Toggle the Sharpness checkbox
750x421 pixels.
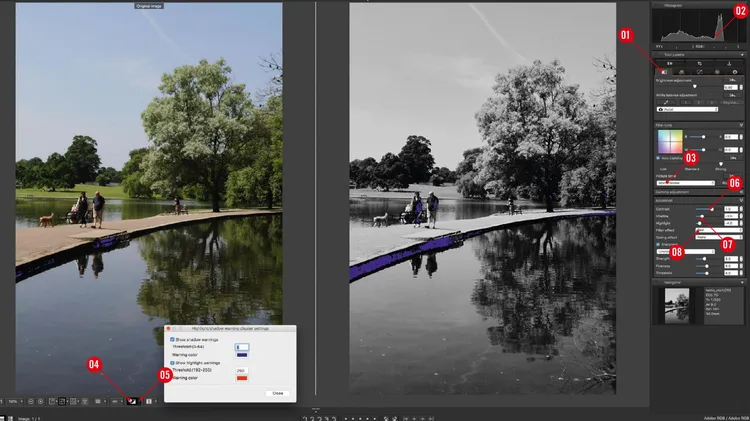(x=658, y=244)
